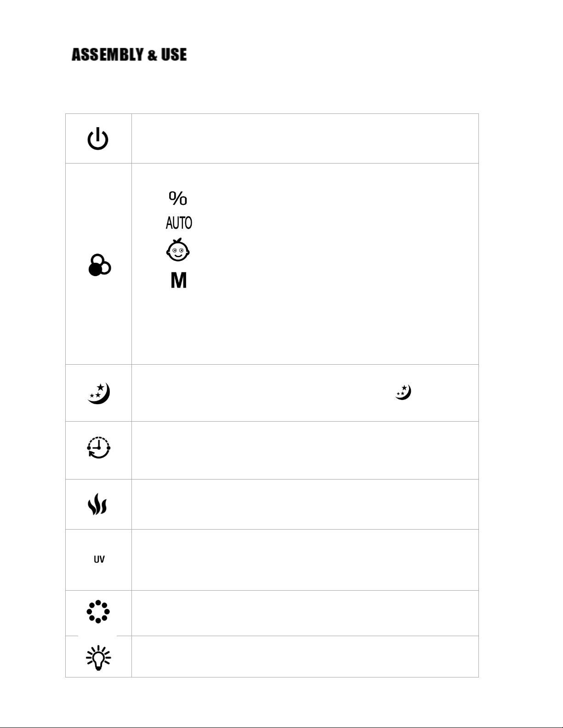Toggle the lightbulb light icon

pyautogui.click(x=98, y=658)
